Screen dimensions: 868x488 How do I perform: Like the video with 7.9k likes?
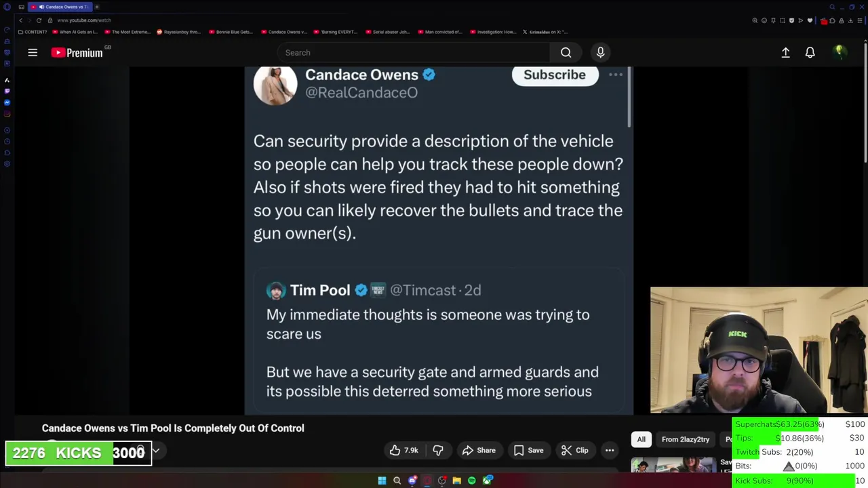(403, 450)
